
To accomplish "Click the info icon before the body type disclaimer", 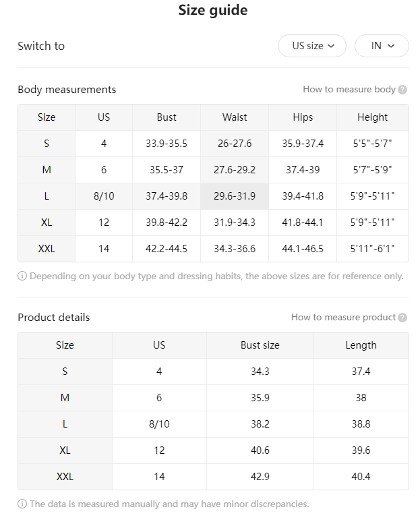I will 22,276.
